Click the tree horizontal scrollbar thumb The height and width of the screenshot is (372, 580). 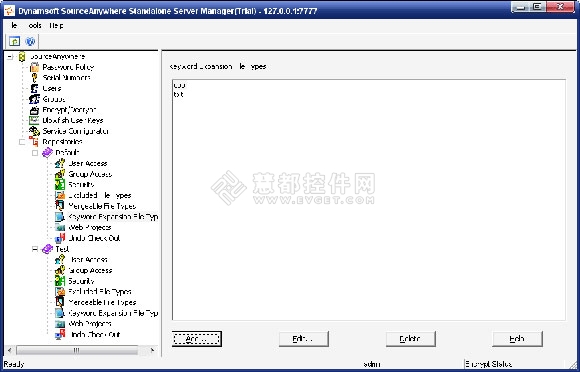(x=77, y=350)
